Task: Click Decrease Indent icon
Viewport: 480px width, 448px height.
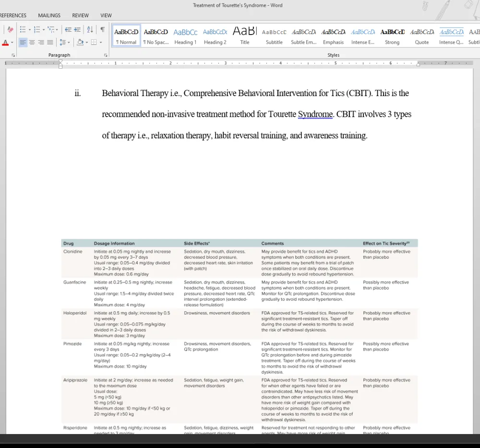Action: pos(68,29)
